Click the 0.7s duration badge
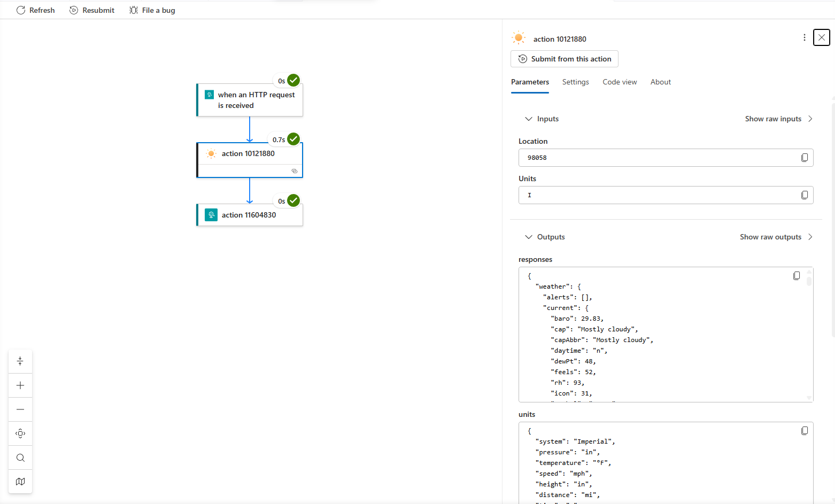This screenshot has height=504, width=835. point(279,139)
